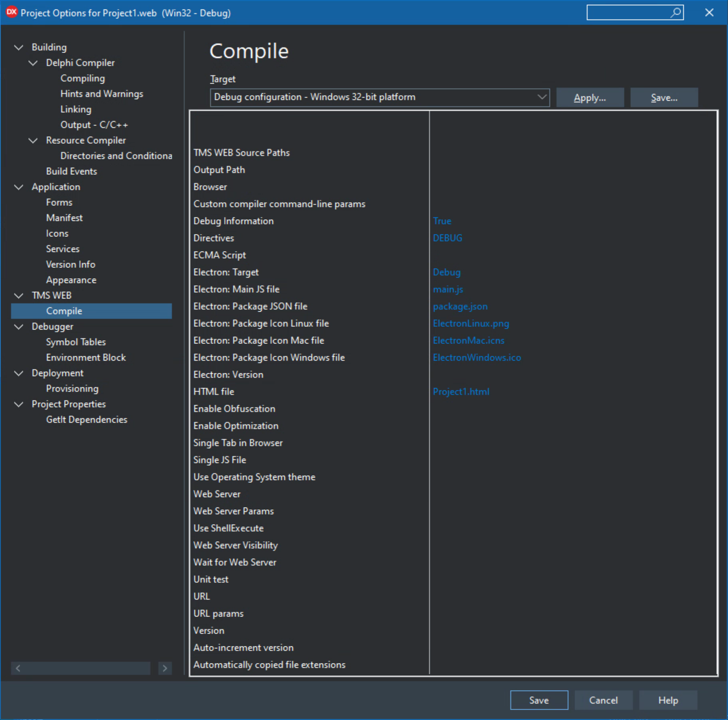This screenshot has height=720, width=728.
Task: Select Version Info item
Action: [x=70, y=265]
